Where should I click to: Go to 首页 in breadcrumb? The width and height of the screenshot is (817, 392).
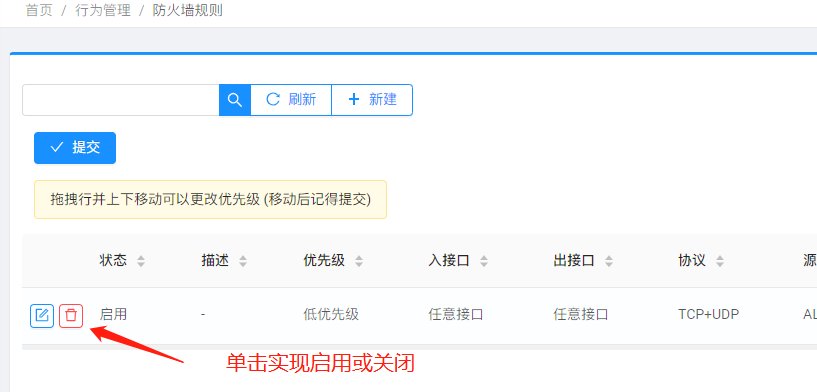click(39, 10)
